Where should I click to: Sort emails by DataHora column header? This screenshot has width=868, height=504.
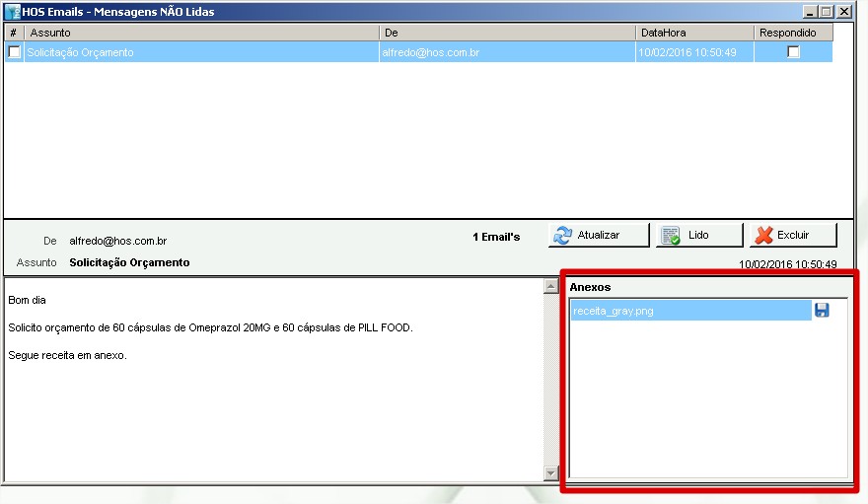point(694,33)
